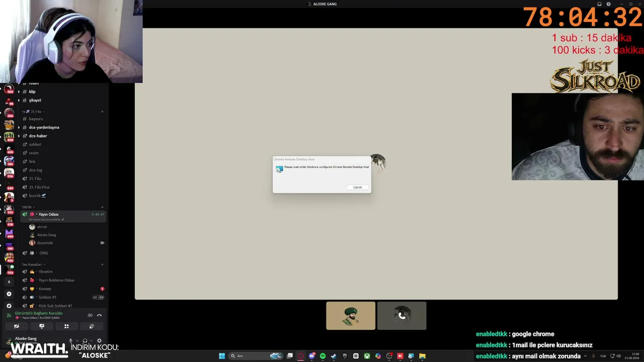
Task: Collapse the 31. Filo channel category
Action: coord(33,112)
